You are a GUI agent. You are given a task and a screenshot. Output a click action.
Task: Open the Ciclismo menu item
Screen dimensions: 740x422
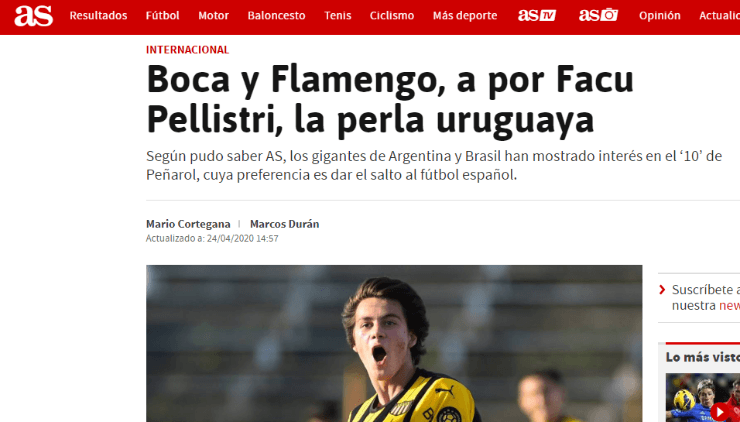(x=392, y=16)
